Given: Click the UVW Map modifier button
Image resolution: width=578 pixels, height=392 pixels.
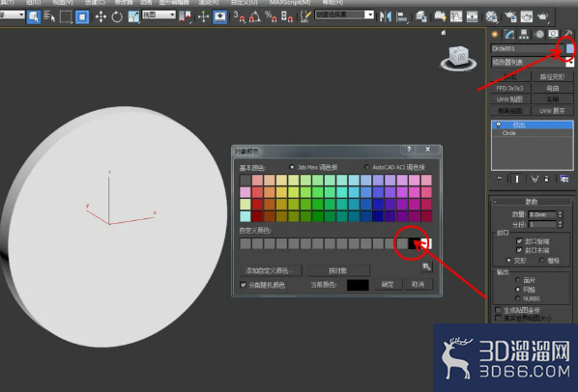Looking at the screenshot, I should pos(510,99).
